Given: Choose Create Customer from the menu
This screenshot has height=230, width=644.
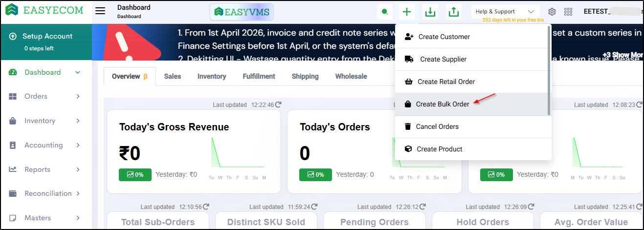Looking at the screenshot, I should (444, 37).
